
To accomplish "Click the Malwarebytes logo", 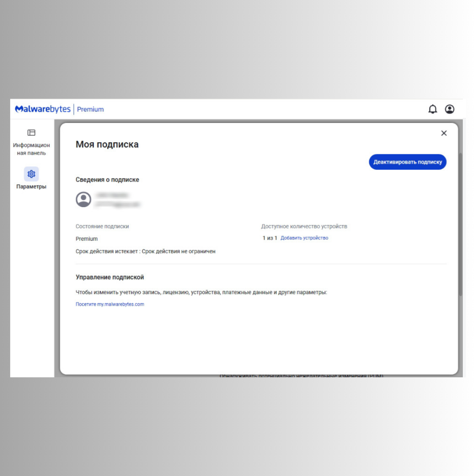I will pyautogui.click(x=42, y=109).
